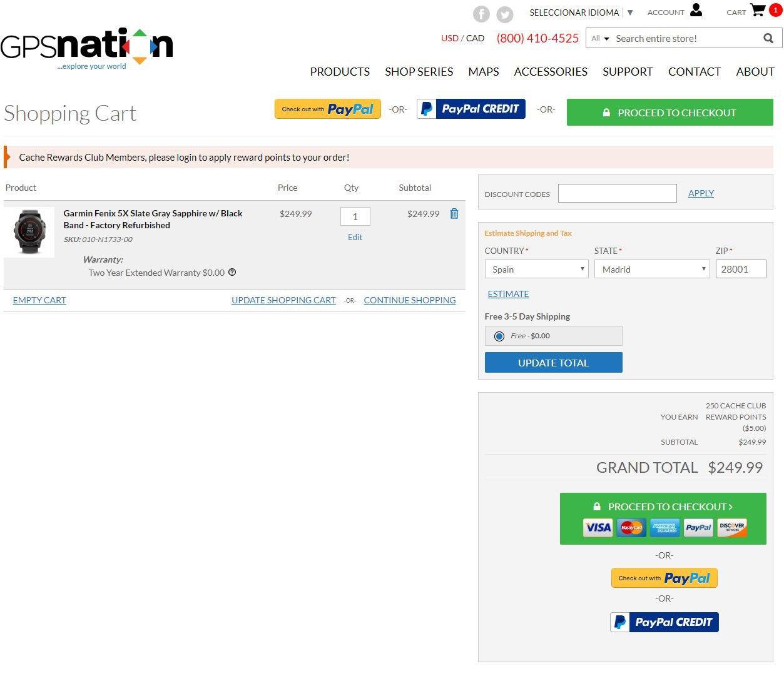Click SKU 010-N1733-00 text
The image size is (784, 681).
[98, 240]
